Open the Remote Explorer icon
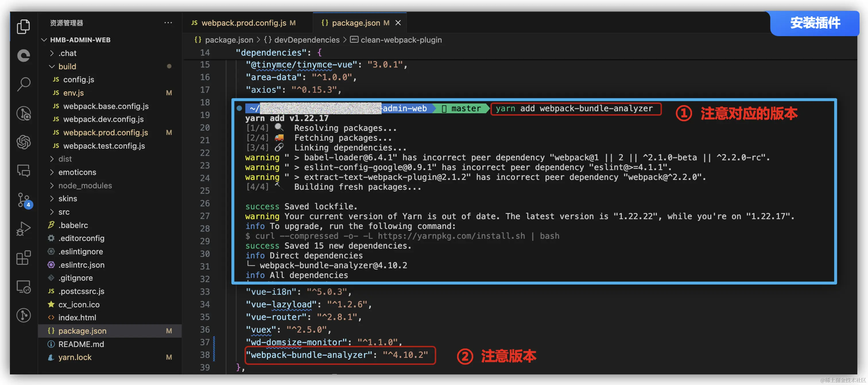The width and height of the screenshot is (868, 385). [24, 287]
